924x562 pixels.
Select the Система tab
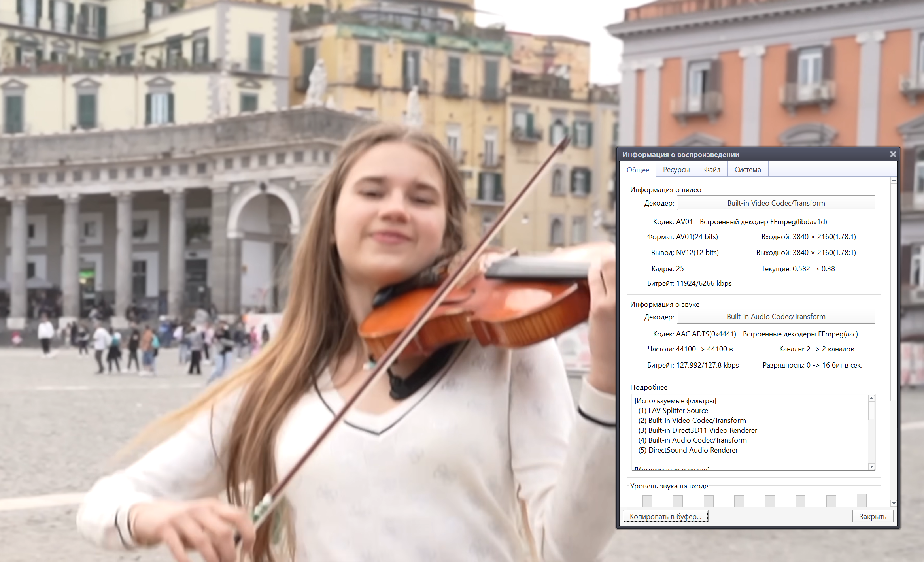(x=747, y=170)
